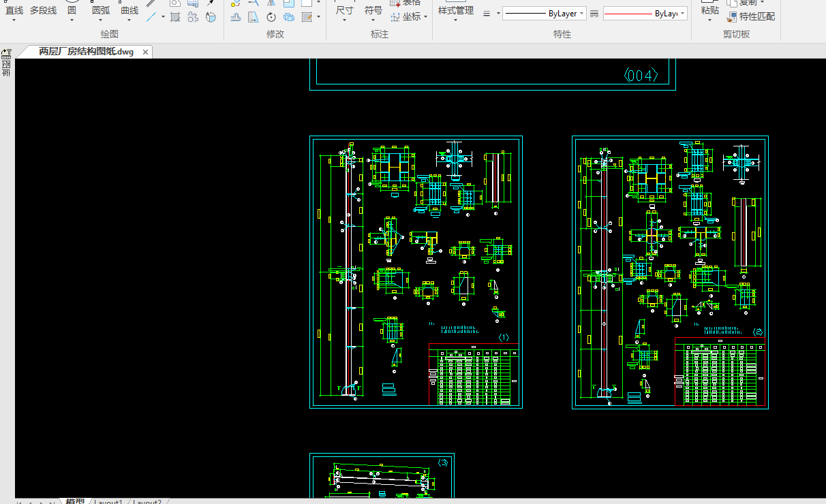Click the 符号 symbol tool
Image resolution: width=826 pixels, height=504 pixels.
coord(373,10)
